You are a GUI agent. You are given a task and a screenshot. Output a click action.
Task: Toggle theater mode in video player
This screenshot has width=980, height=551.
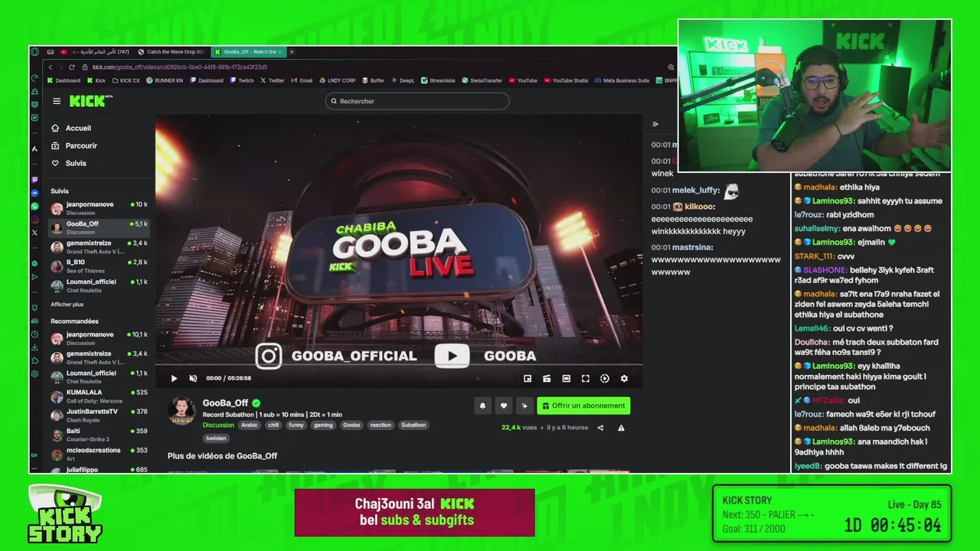(566, 378)
